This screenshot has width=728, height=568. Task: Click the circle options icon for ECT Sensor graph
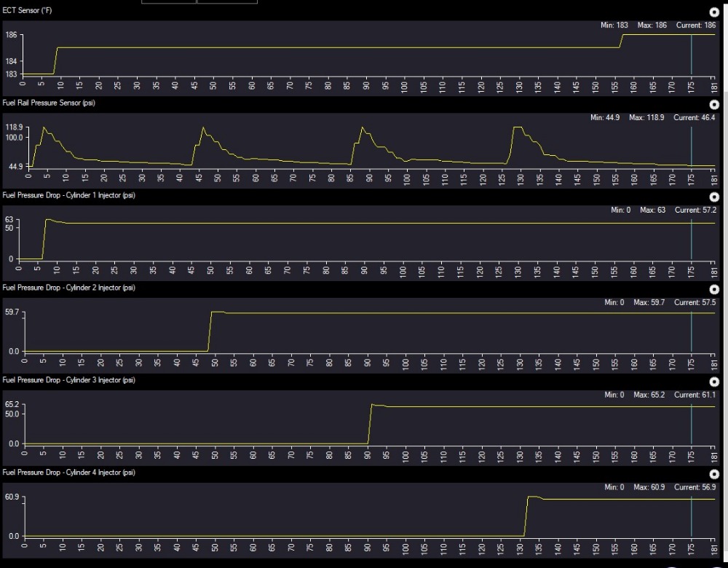714,12
